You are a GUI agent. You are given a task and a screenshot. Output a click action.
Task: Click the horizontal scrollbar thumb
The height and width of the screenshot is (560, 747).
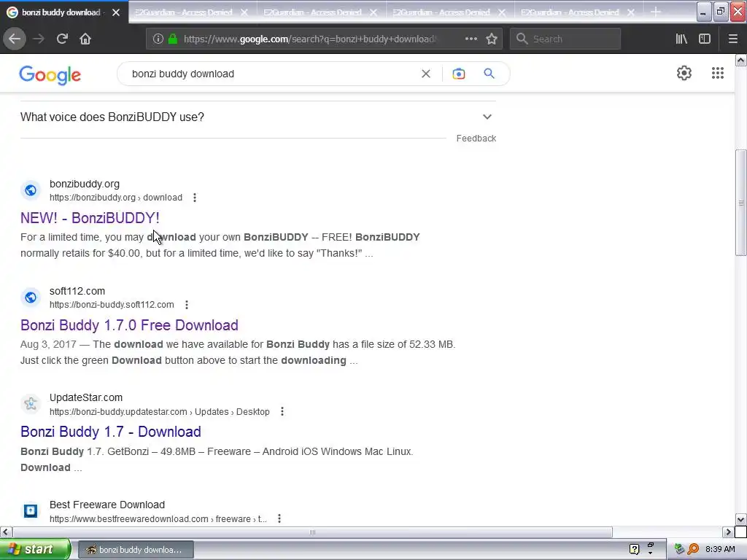[312, 532]
